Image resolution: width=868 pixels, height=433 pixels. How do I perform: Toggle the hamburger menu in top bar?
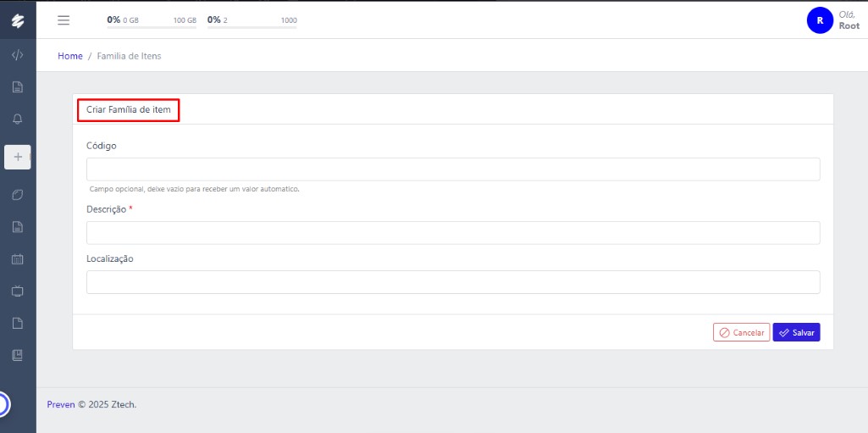[64, 20]
